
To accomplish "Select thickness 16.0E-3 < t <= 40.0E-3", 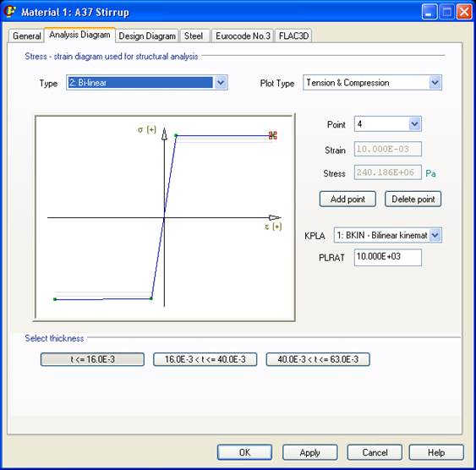I will (205, 359).
